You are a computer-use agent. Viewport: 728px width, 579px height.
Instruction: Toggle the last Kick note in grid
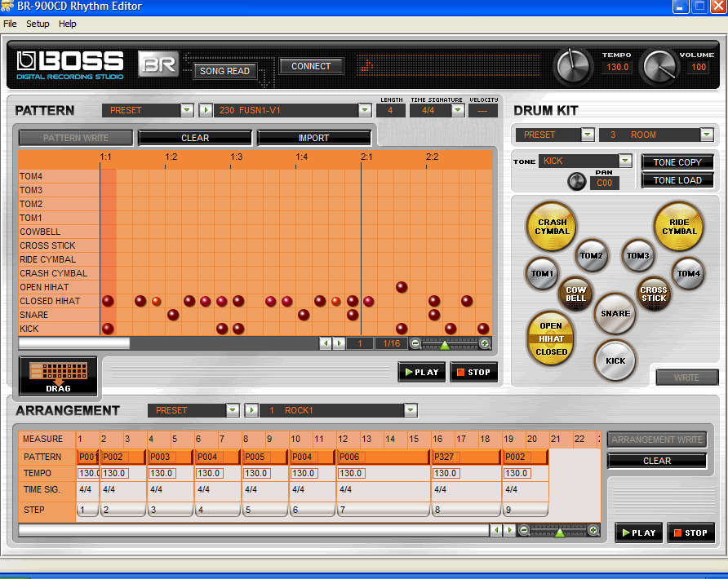click(483, 329)
